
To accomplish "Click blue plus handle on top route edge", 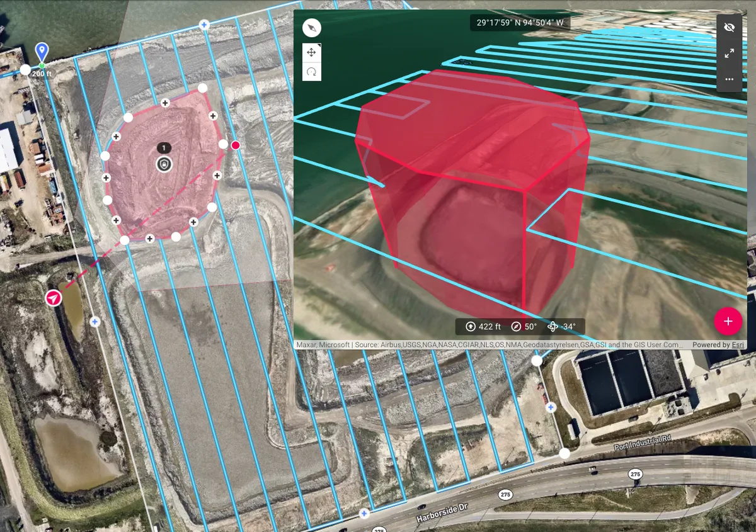I will tap(203, 25).
